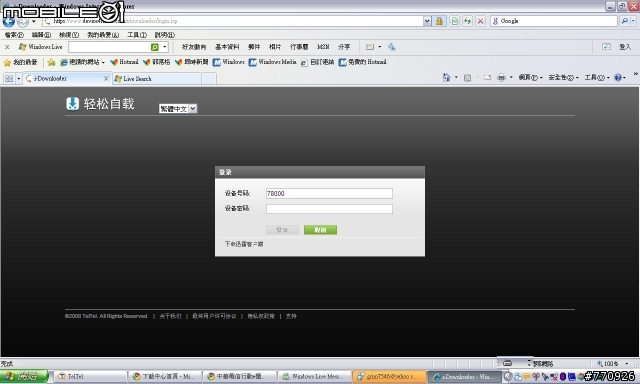Open the 網頁 (Page) command bar menu
This screenshot has height=384, width=640.
coord(530,78)
